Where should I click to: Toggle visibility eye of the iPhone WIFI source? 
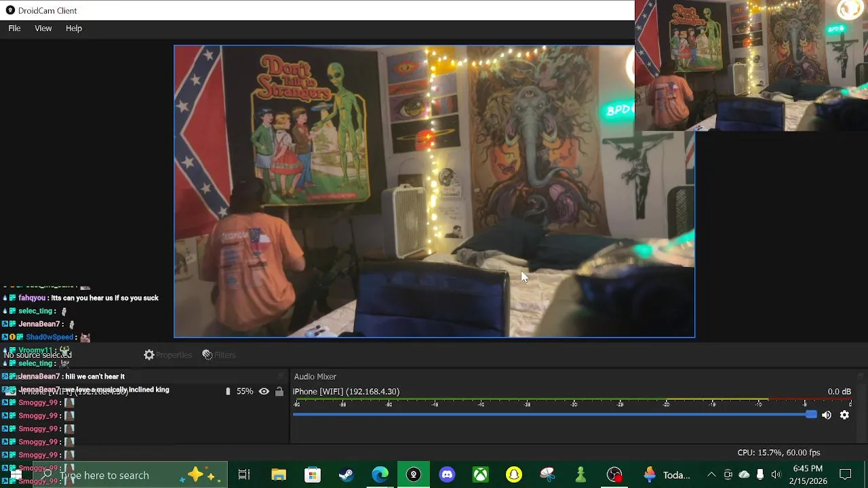click(264, 392)
